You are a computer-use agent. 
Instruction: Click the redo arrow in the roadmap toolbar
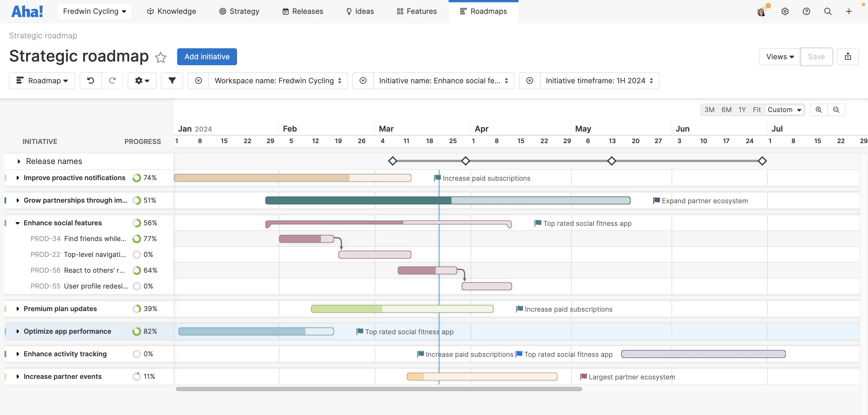click(x=112, y=80)
